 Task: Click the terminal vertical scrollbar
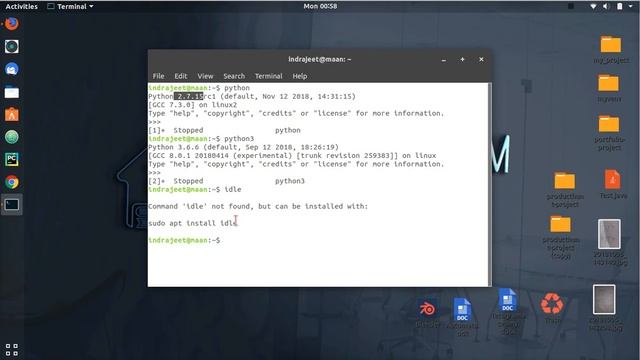coord(489,184)
